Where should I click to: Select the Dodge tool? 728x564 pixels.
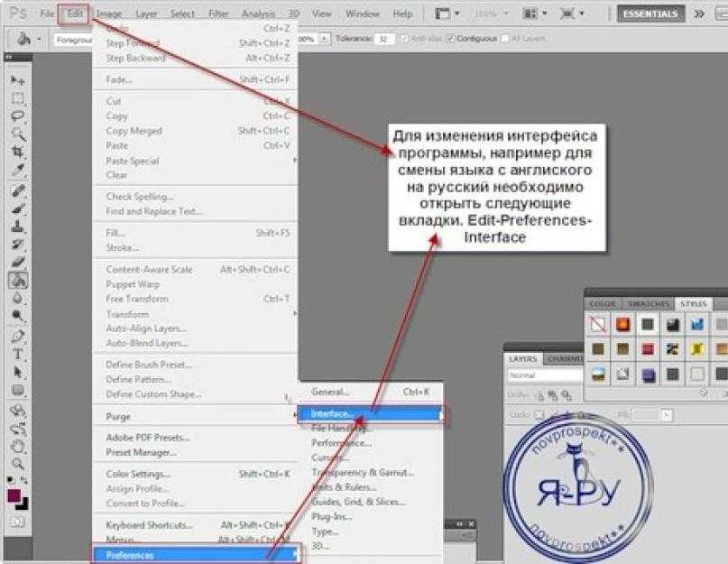[18, 316]
